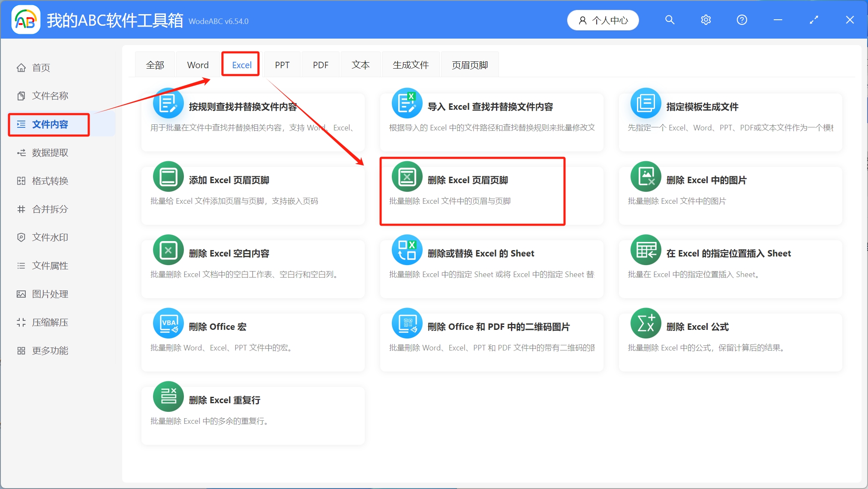This screenshot has width=868, height=489.
Task: Open the search icon in the titlebar
Action: coord(669,19)
